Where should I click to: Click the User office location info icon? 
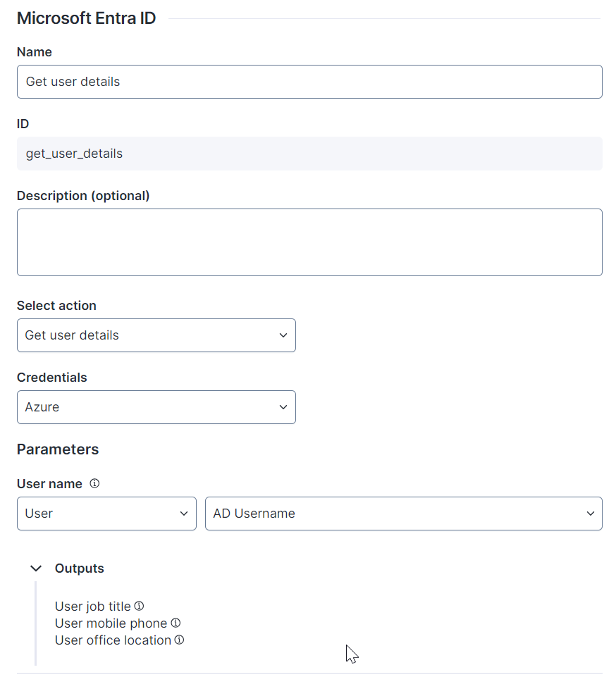[x=180, y=640]
